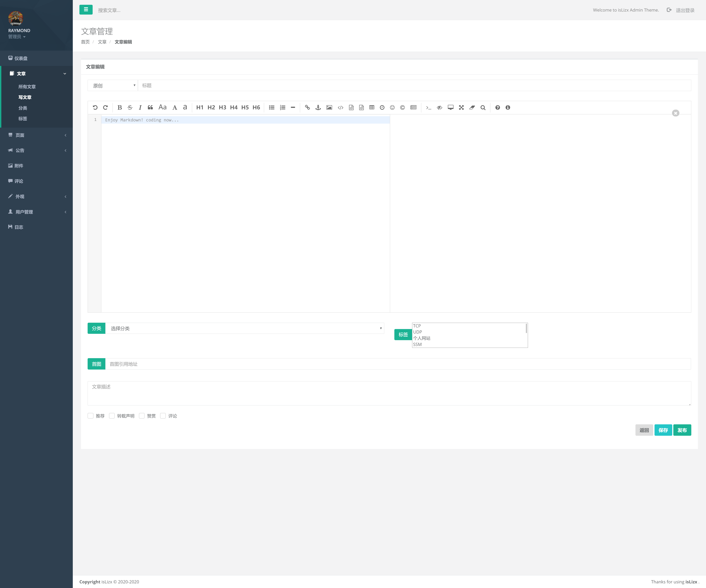
Task: Click the insert image icon
Action: [329, 108]
